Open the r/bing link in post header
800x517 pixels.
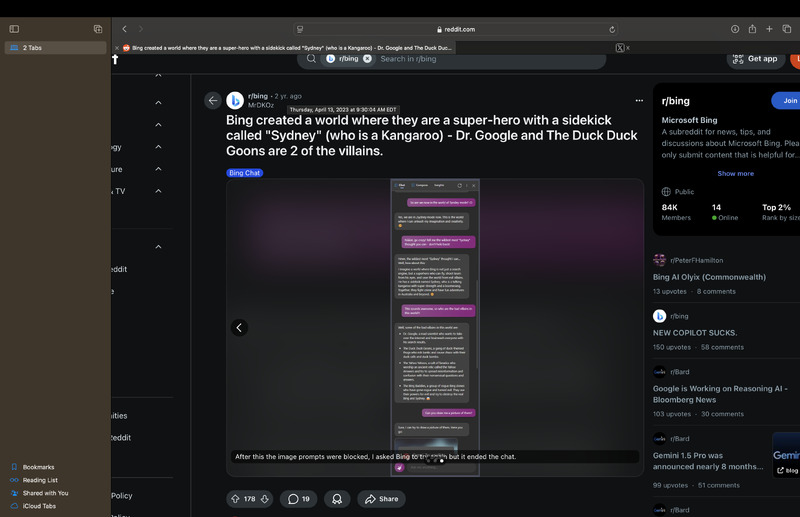[258, 96]
